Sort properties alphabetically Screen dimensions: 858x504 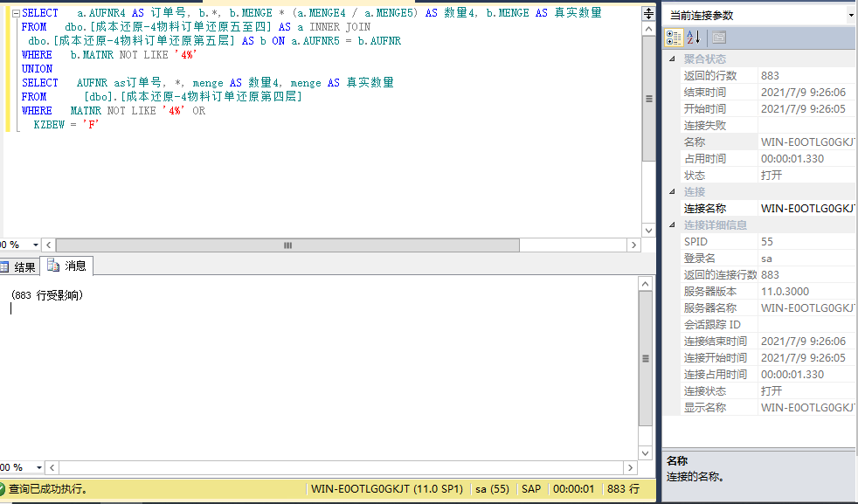tap(693, 38)
